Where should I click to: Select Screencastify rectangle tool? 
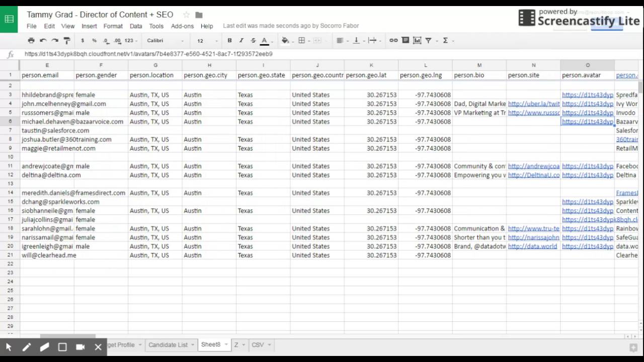coord(62,347)
